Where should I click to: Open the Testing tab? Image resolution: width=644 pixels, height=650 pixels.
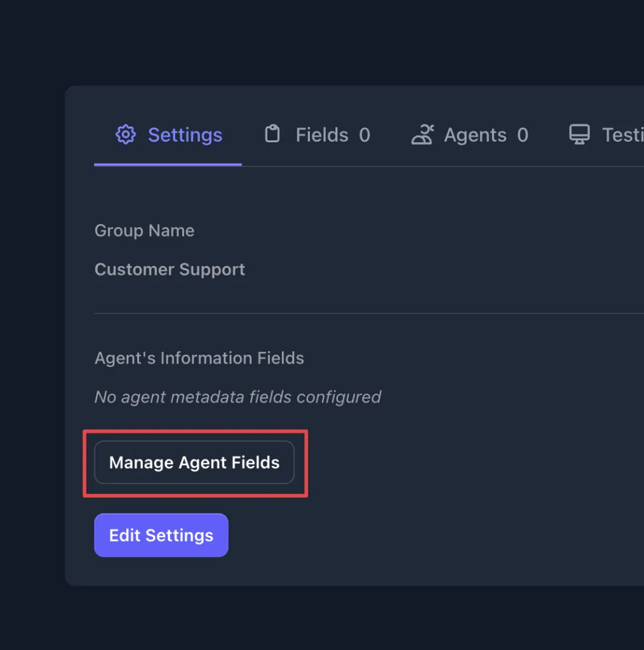pos(621,135)
